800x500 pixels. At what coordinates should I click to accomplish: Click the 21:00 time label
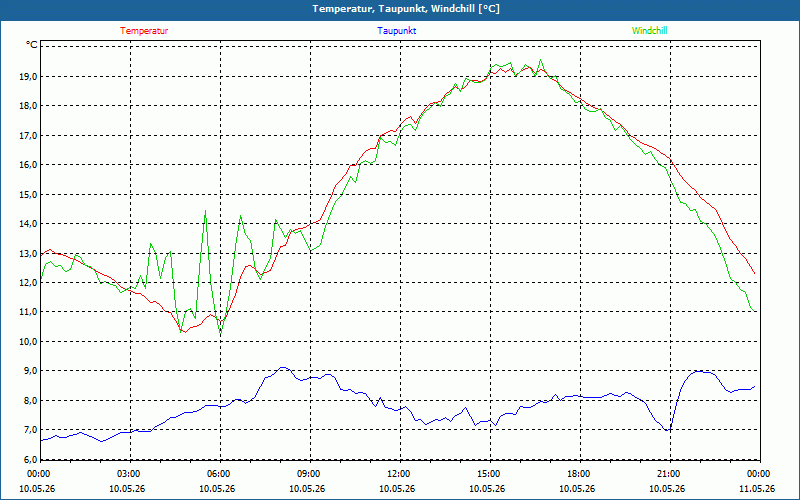(x=669, y=474)
